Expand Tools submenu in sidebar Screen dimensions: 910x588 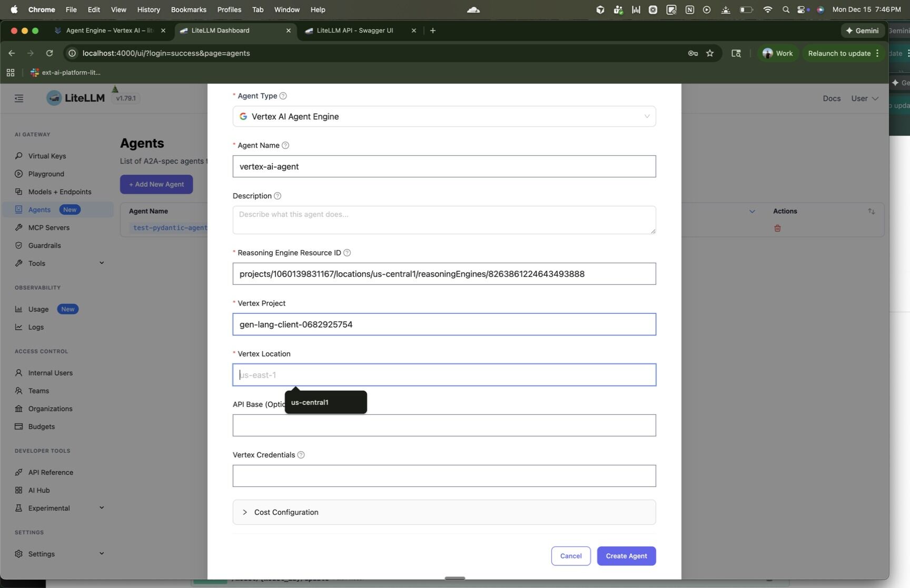point(102,263)
